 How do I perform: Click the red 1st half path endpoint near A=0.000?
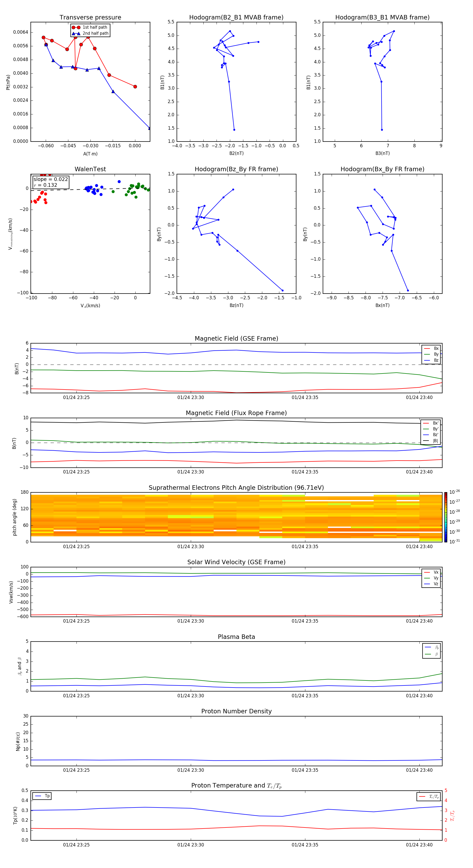click(135, 87)
